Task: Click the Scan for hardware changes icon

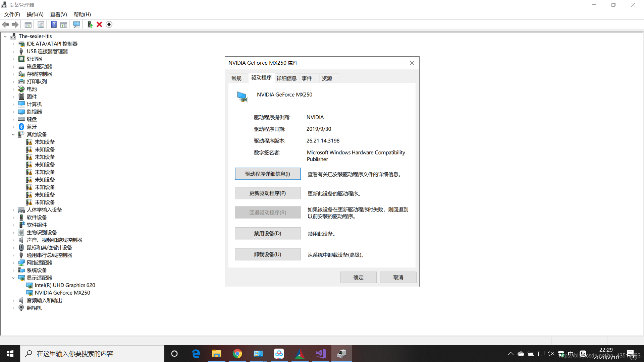Action: tap(76, 24)
